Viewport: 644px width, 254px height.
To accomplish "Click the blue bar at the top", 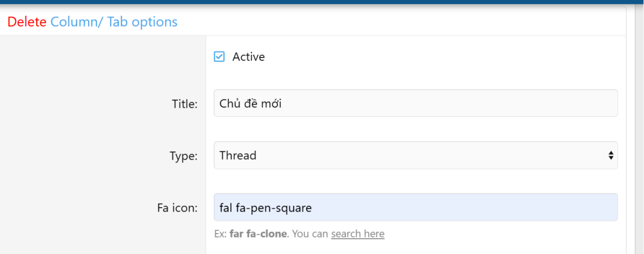I will [x=322, y=2].
